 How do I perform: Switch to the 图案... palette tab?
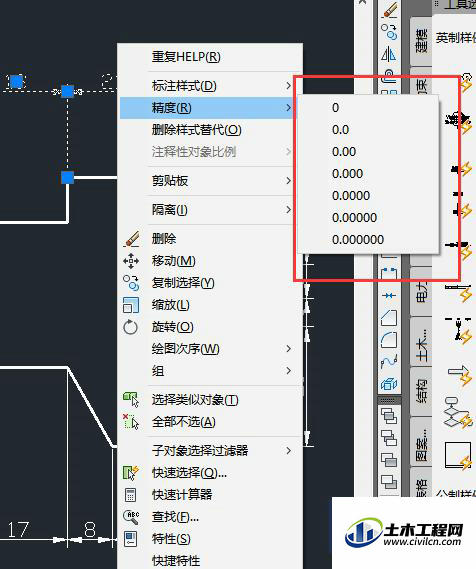click(x=421, y=441)
